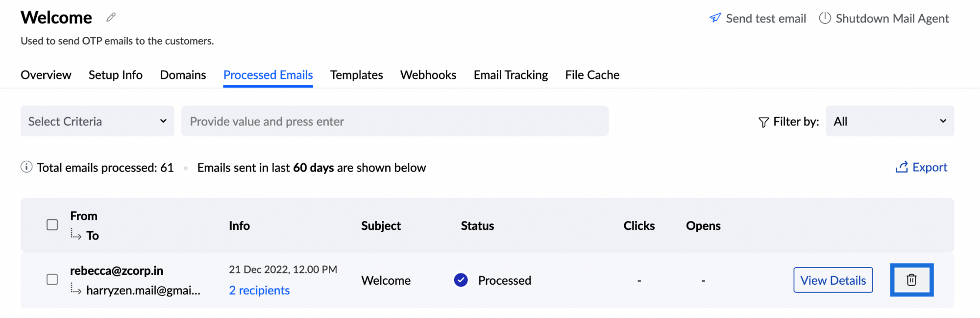
Task: Click the paper plane Send test email icon
Action: click(715, 18)
